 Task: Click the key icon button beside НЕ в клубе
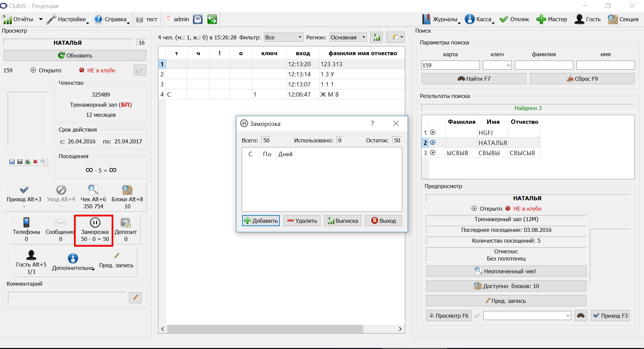click(x=140, y=70)
